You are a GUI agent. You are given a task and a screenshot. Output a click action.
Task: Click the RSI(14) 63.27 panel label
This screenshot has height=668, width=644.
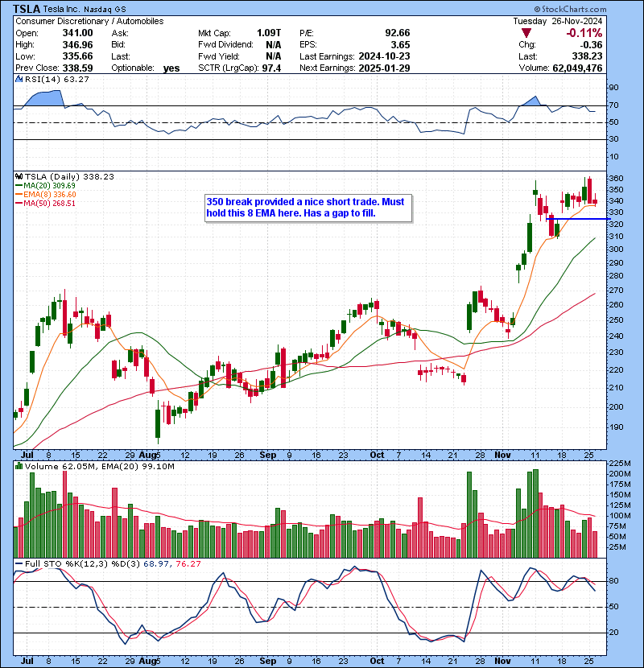point(56,79)
